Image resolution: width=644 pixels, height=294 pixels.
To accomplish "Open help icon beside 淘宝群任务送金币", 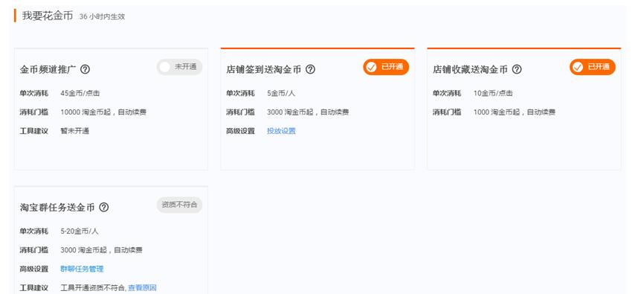I will (x=104, y=207).
